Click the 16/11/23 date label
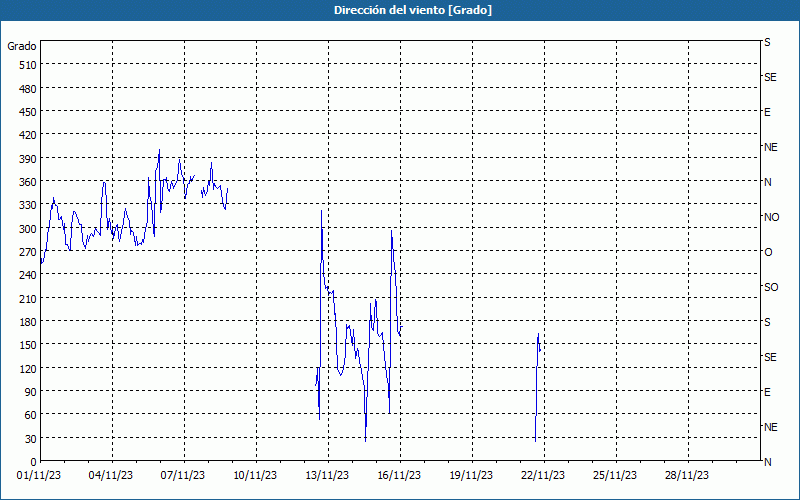The image size is (800, 500). 399,476
